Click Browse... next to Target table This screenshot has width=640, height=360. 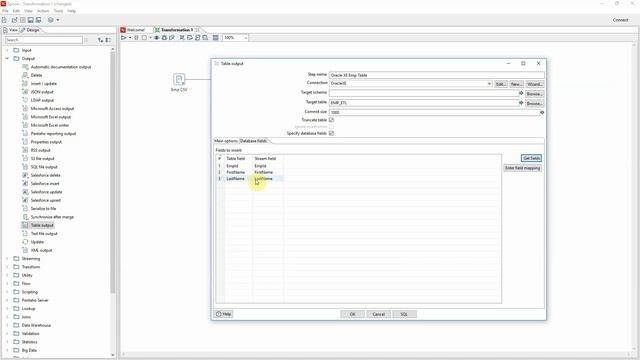click(534, 103)
